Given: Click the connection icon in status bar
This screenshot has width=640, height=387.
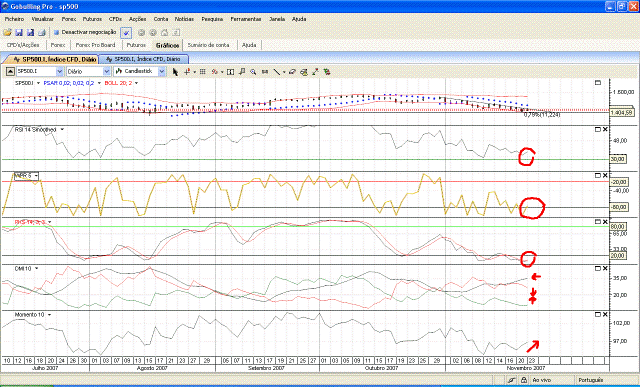Looking at the screenshot, I should tap(512, 380).
